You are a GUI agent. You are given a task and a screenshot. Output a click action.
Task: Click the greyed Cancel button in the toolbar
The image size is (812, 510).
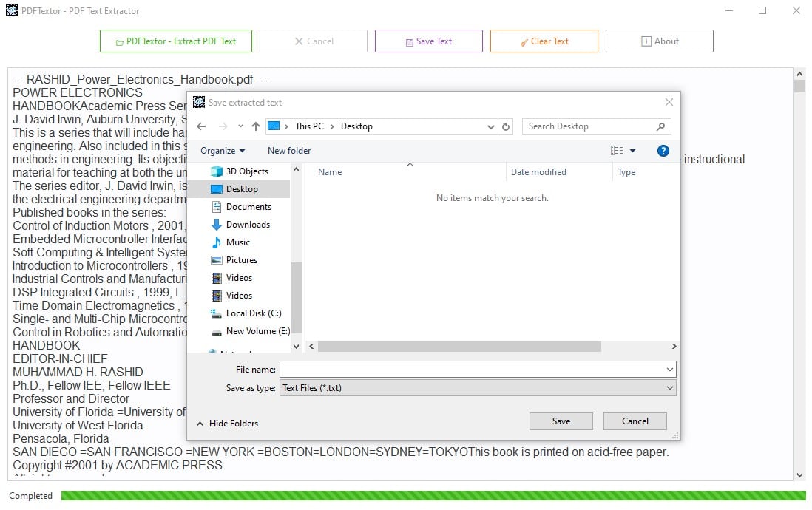pyautogui.click(x=314, y=41)
